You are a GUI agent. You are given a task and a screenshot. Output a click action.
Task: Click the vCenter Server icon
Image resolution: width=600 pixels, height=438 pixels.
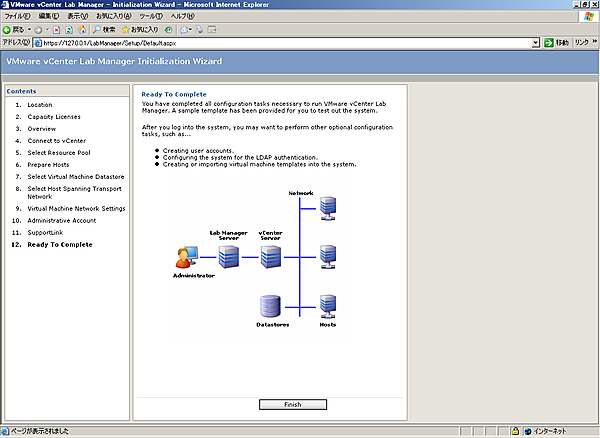pos(270,257)
